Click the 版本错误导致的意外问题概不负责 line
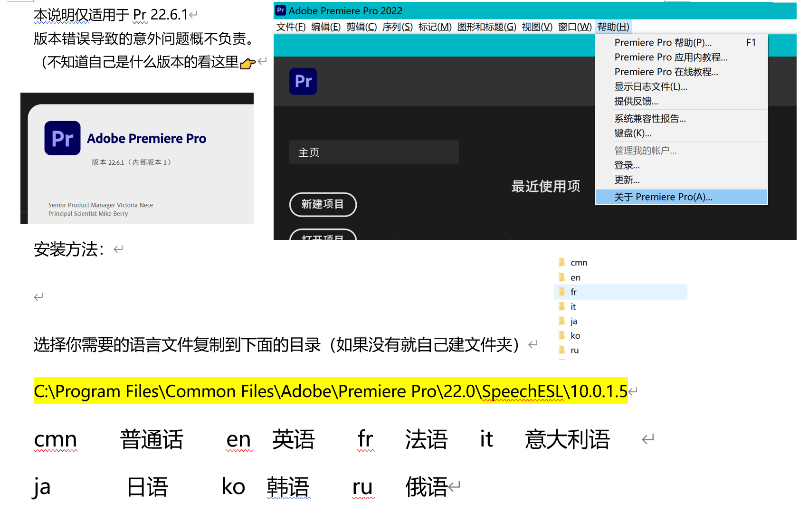This screenshot has width=799, height=532. click(x=143, y=38)
